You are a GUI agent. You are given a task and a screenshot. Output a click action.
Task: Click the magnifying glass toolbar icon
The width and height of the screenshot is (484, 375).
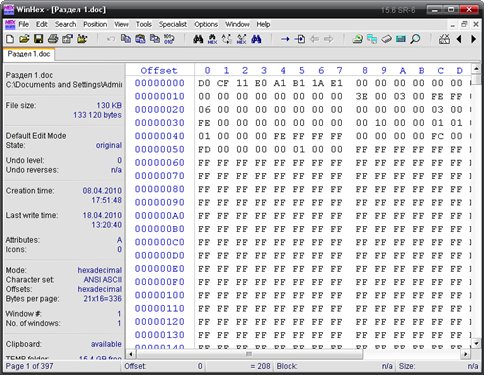415,39
